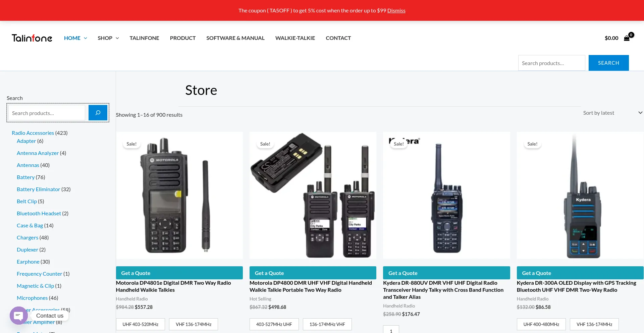Click the Talinfone logo
This screenshot has width=644, height=333.
click(32, 38)
